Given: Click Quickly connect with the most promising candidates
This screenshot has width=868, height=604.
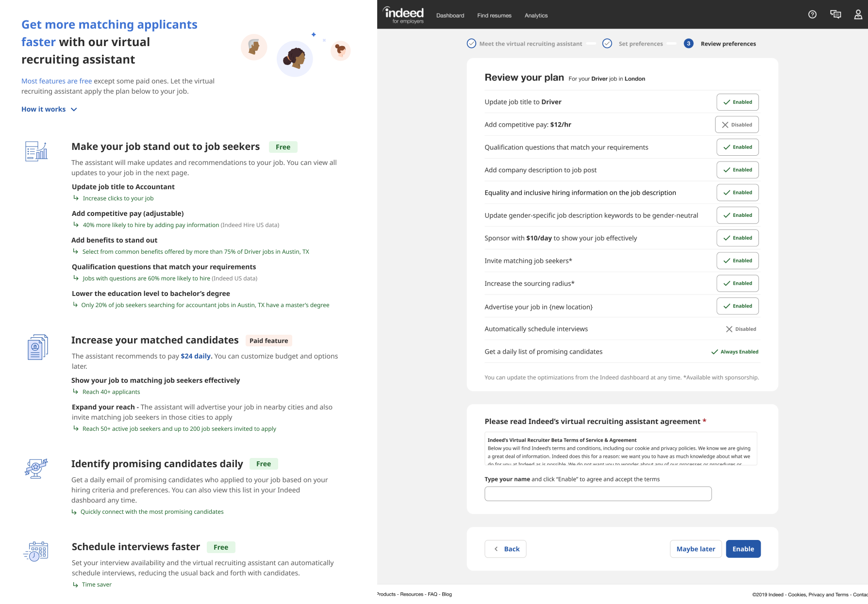Looking at the screenshot, I should [152, 512].
